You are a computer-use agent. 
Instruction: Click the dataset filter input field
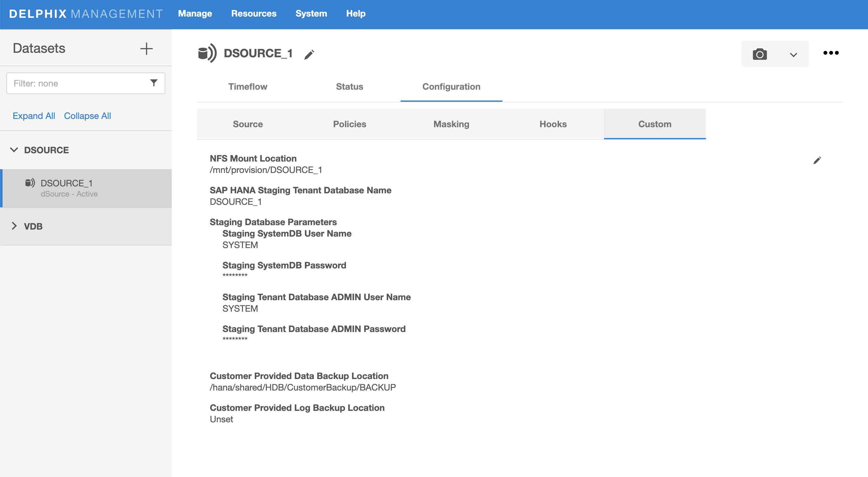pos(78,83)
